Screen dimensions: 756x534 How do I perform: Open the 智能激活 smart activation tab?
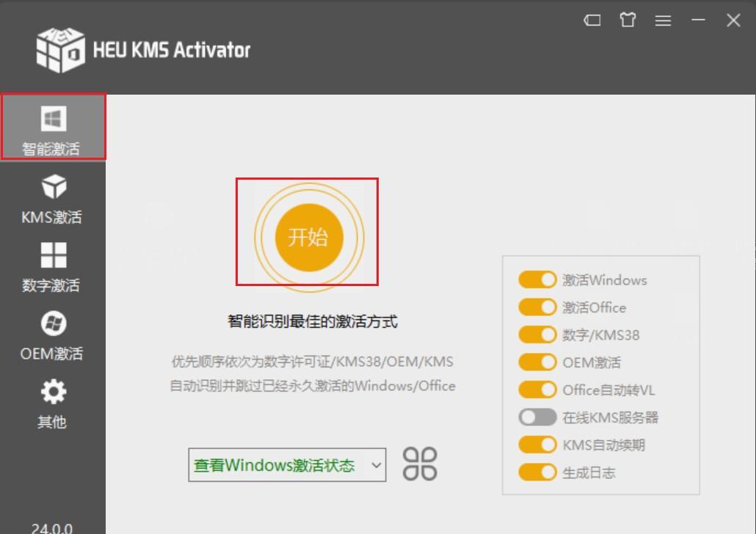point(53,127)
